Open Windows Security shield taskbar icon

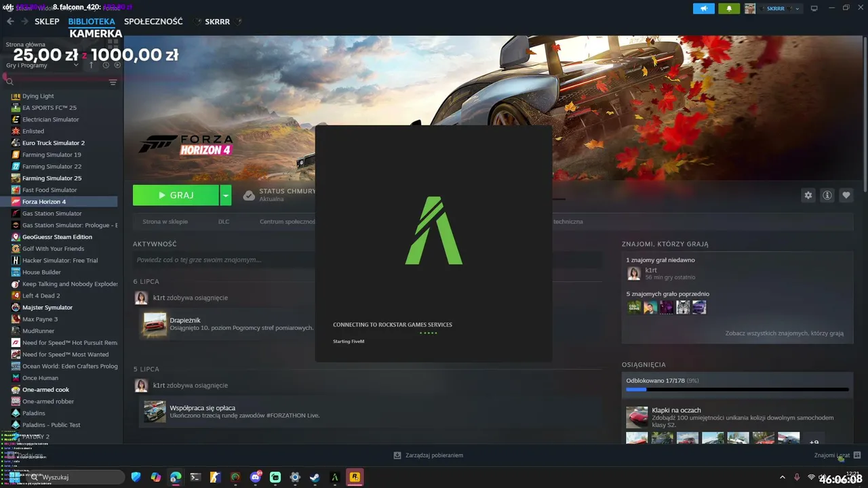[136, 477]
